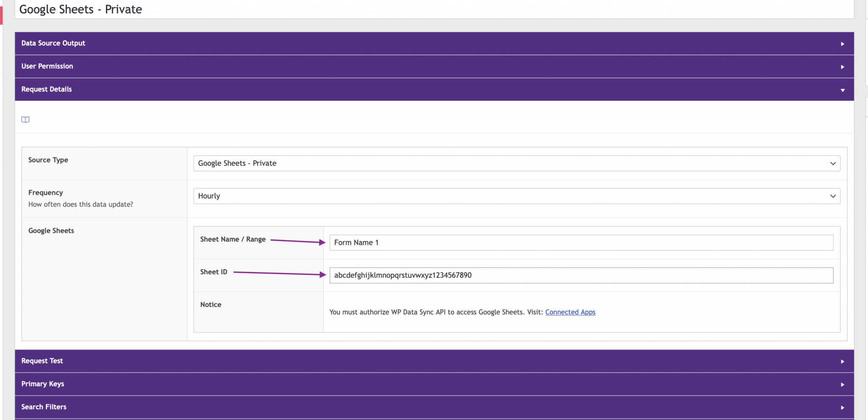Click the Source Type dropdown chevron
Screen dimensions: 868x420
pos(834,163)
